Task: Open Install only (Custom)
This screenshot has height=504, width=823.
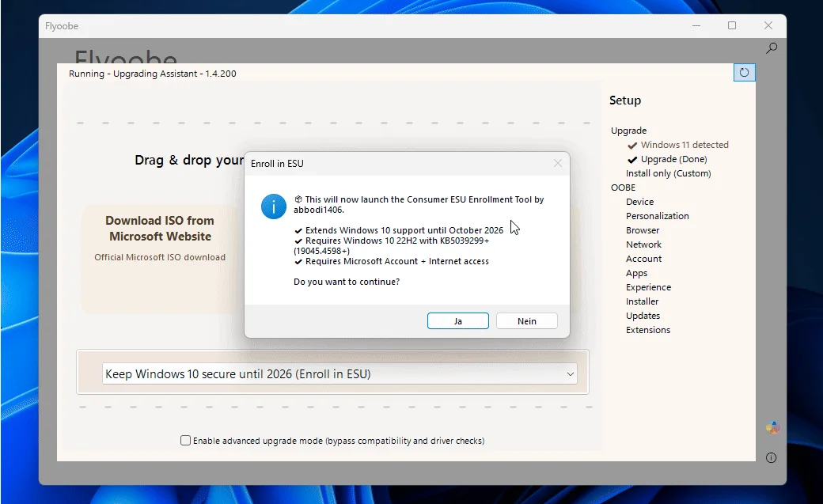Action: click(x=668, y=172)
